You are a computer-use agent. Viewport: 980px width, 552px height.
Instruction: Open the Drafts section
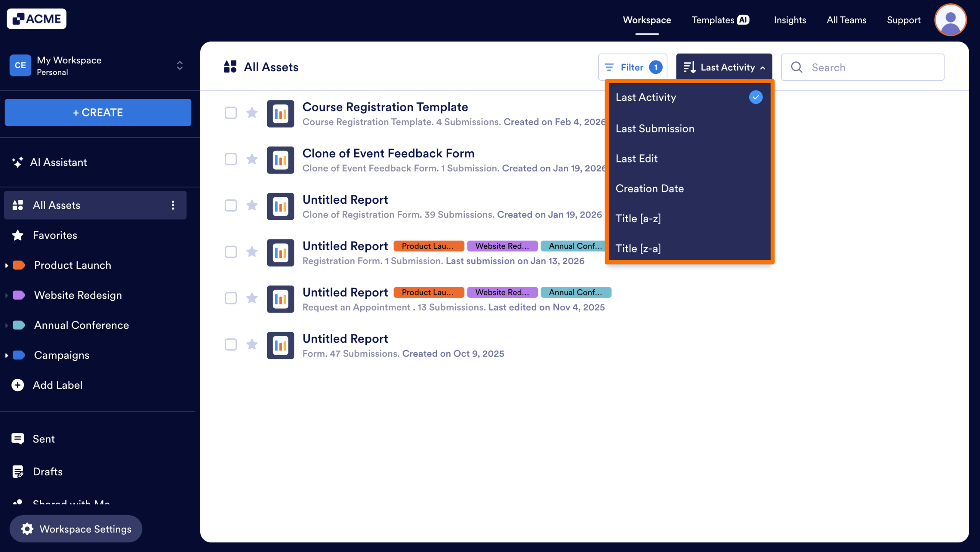click(47, 471)
